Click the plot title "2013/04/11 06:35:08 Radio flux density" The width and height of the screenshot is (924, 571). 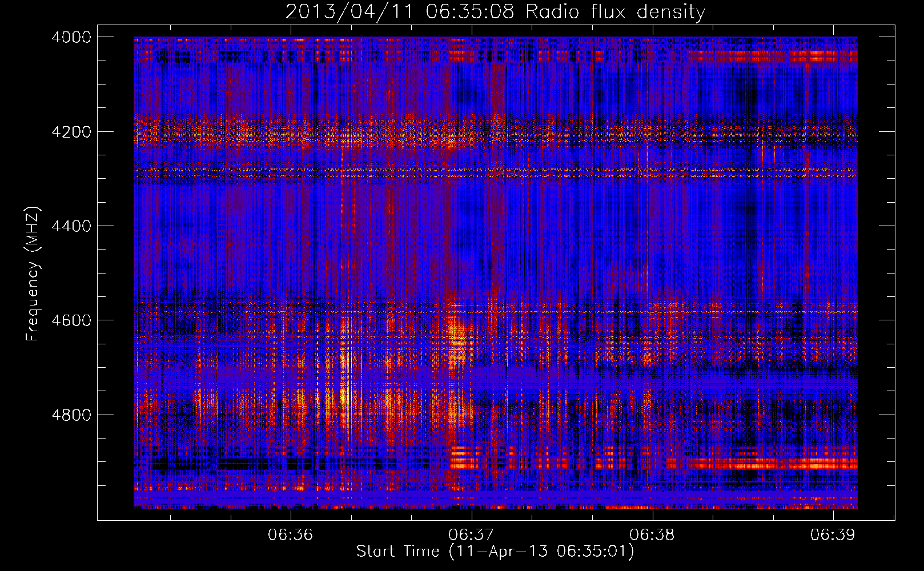tap(495, 11)
